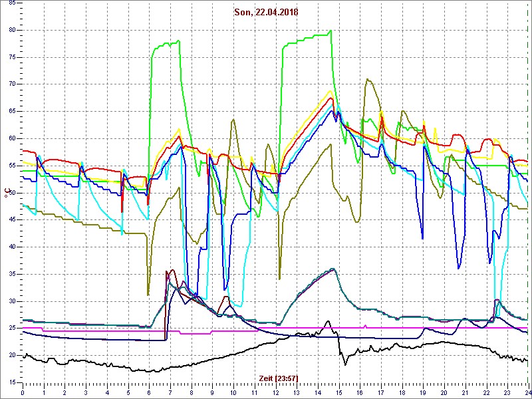This screenshot has height=399, width=532.
Task: Select the 85 label at axis top
Action: click(11, 3)
